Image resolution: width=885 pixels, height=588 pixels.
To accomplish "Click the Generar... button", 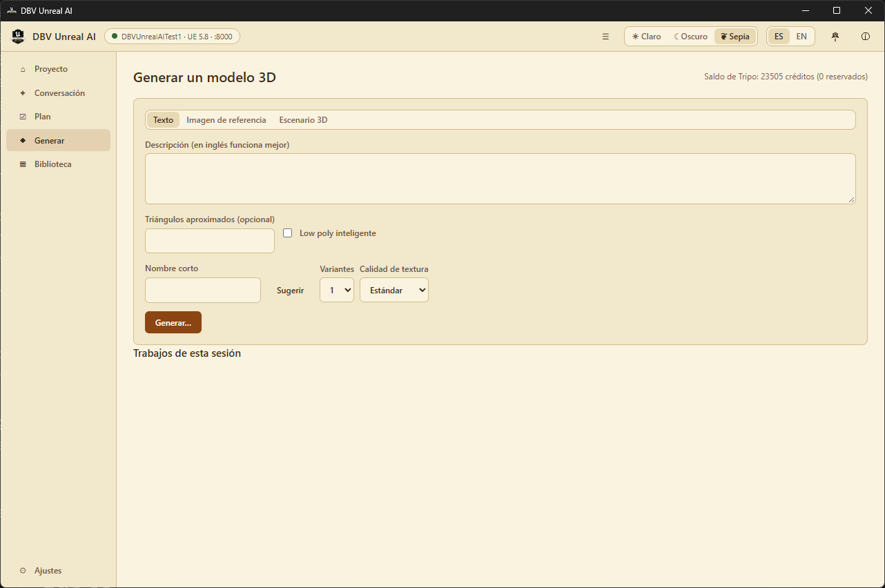I will [173, 322].
